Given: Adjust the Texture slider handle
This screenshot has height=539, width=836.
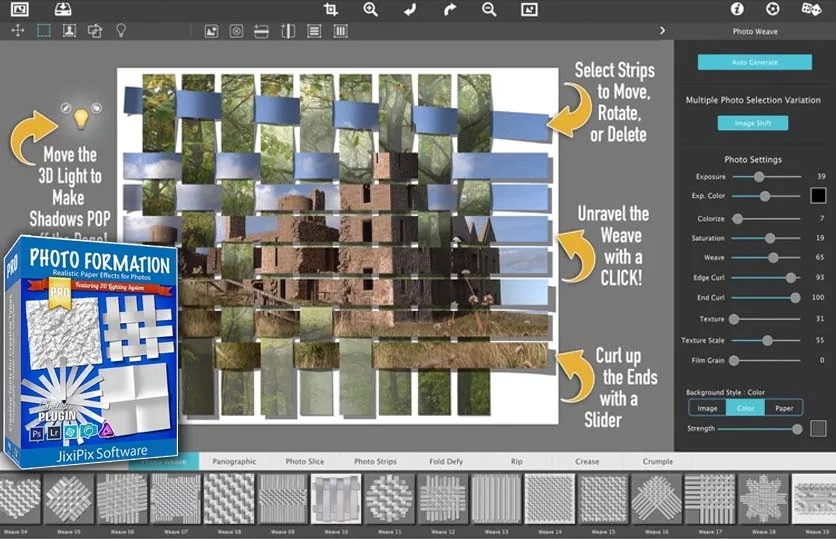Looking at the screenshot, I should coord(734,319).
